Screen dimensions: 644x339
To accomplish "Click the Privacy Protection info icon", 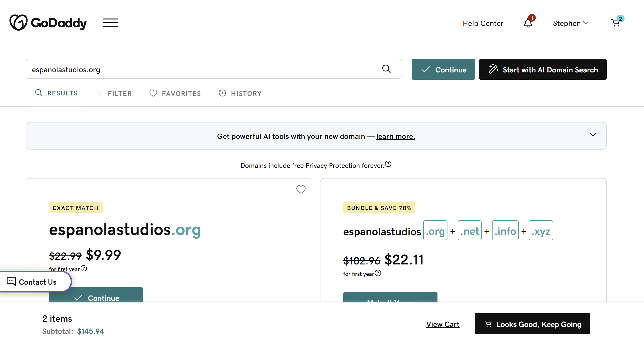I will (388, 164).
